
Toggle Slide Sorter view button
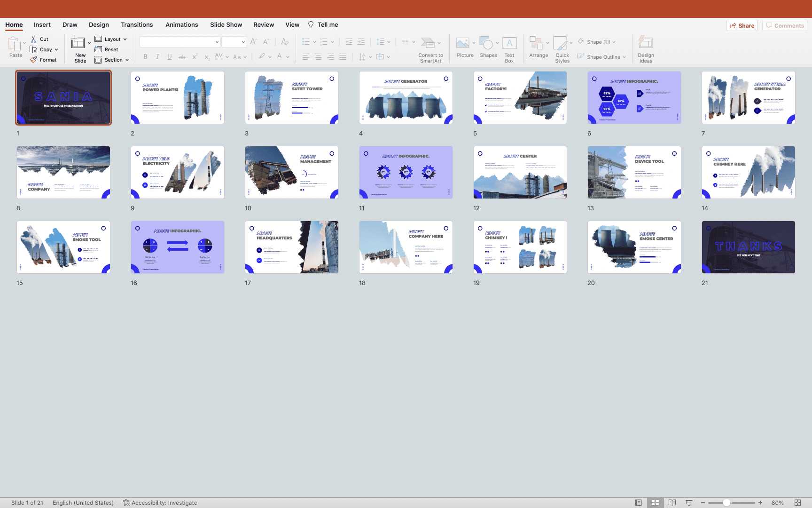click(x=655, y=502)
